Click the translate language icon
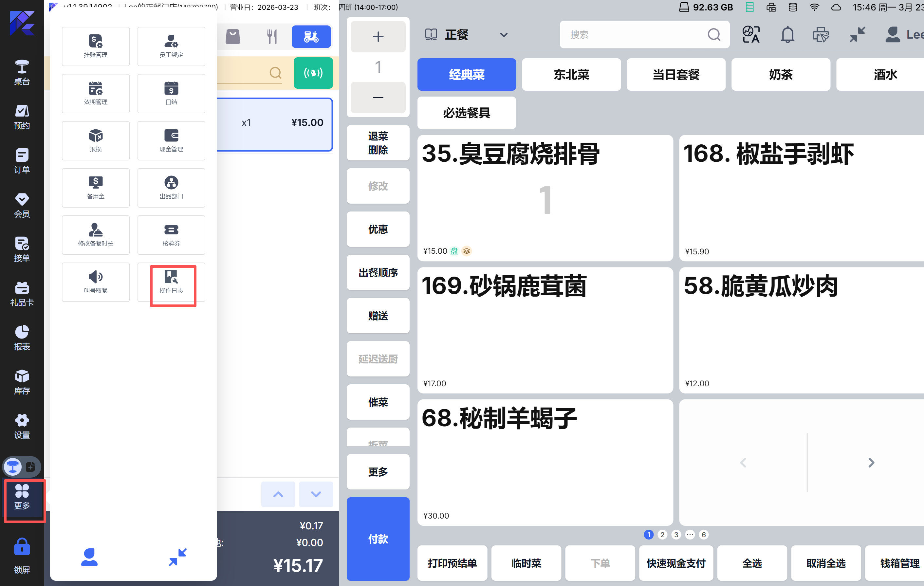The width and height of the screenshot is (924, 586). coord(751,35)
